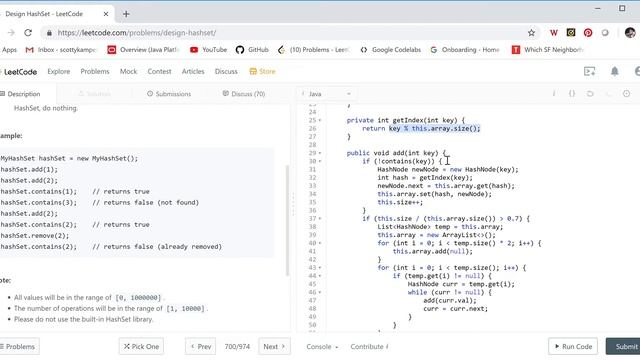Bookmark this page with the star icon
Viewport: 640px width, 360px height.
click(531, 33)
